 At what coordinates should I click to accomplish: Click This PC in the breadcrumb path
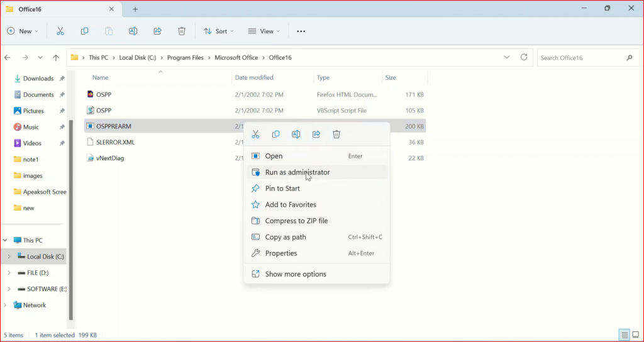[99, 57]
